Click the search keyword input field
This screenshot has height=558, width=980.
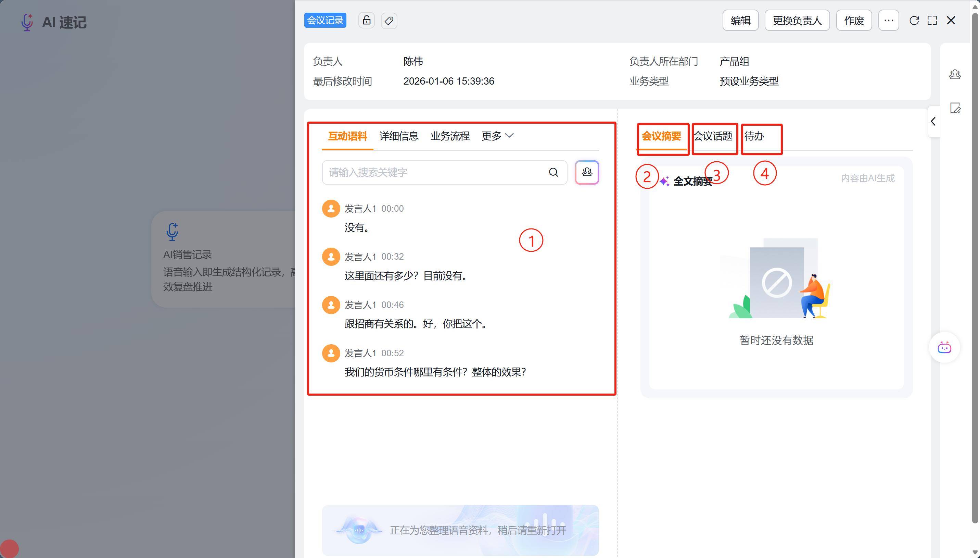[x=433, y=172]
